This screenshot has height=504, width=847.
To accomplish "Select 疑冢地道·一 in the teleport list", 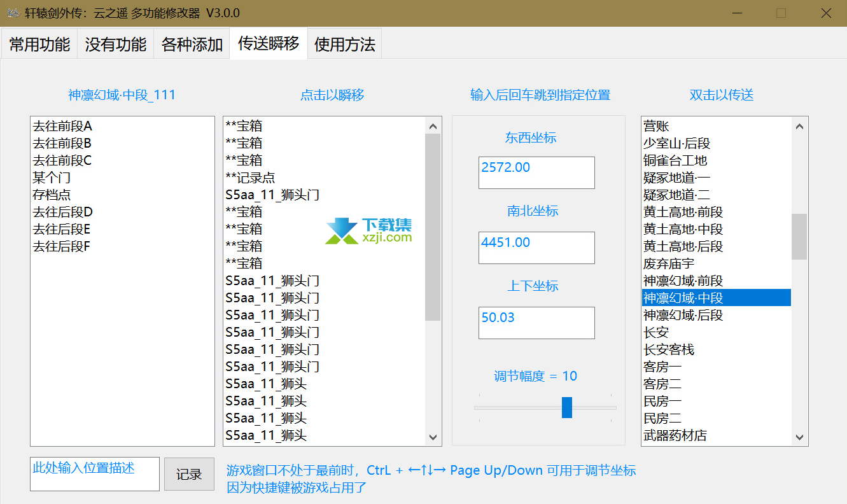I will (x=717, y=178).
